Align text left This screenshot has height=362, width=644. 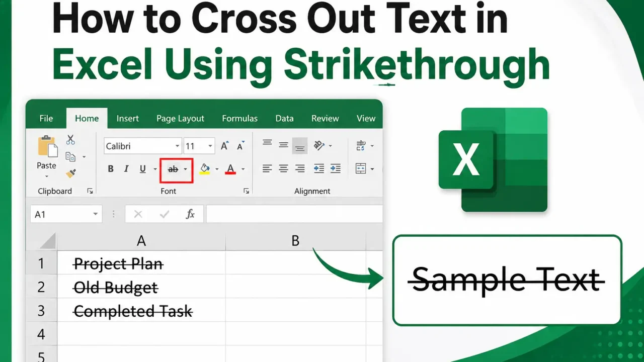pos(267,169)
